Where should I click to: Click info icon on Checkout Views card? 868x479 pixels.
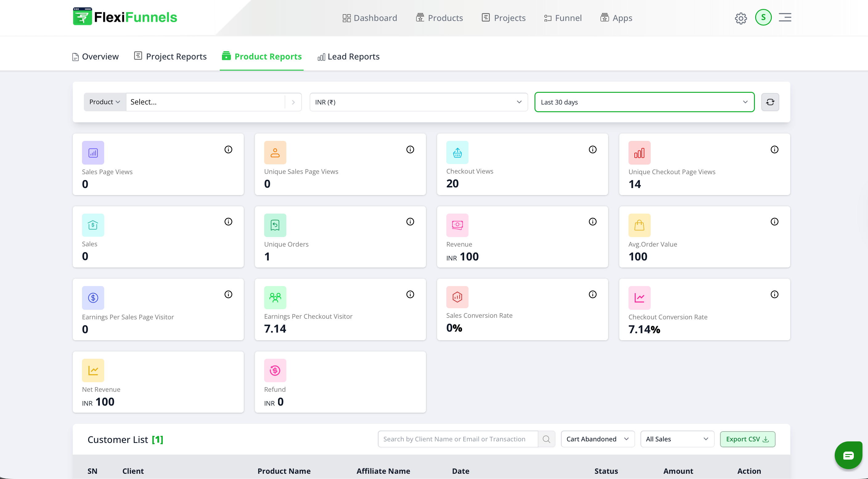[x=592, y=149]
